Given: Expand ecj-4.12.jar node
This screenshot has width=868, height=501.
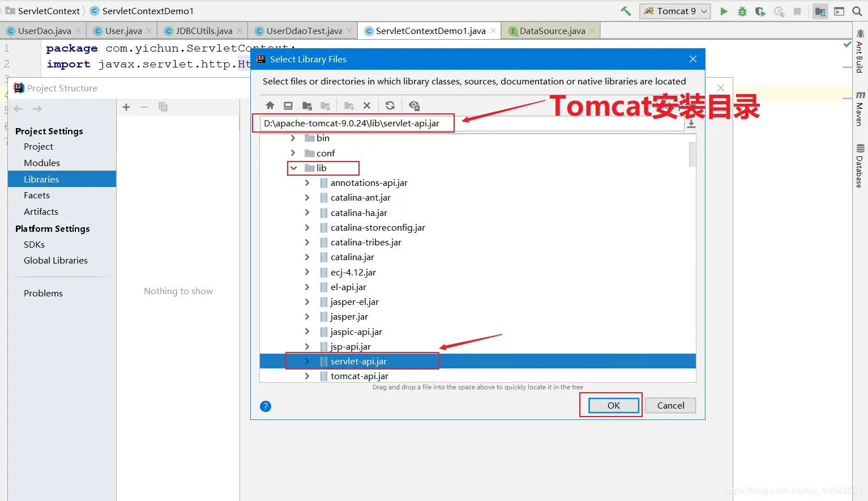Looking at the screenshot, I should pyautogui.click(x=307, y=272).
